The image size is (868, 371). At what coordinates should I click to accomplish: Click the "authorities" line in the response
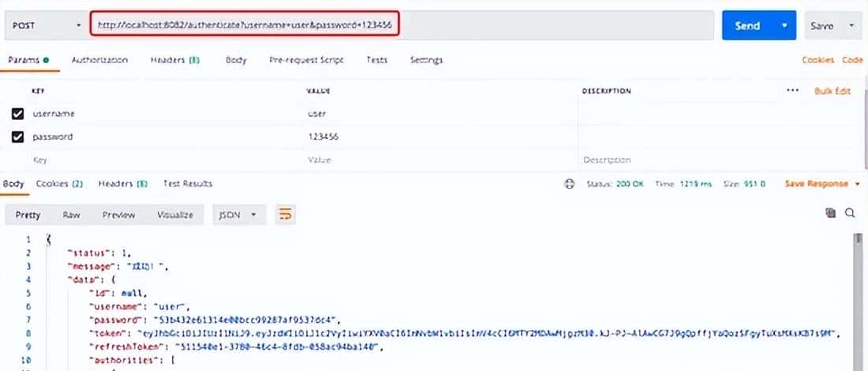[x=133, y=361]
